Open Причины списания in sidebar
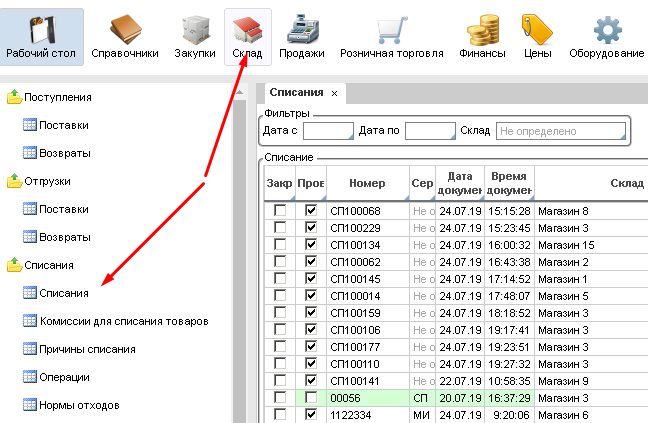Viewport: 648px width, 423px height. pyautogui.click(x=87, y=349)
